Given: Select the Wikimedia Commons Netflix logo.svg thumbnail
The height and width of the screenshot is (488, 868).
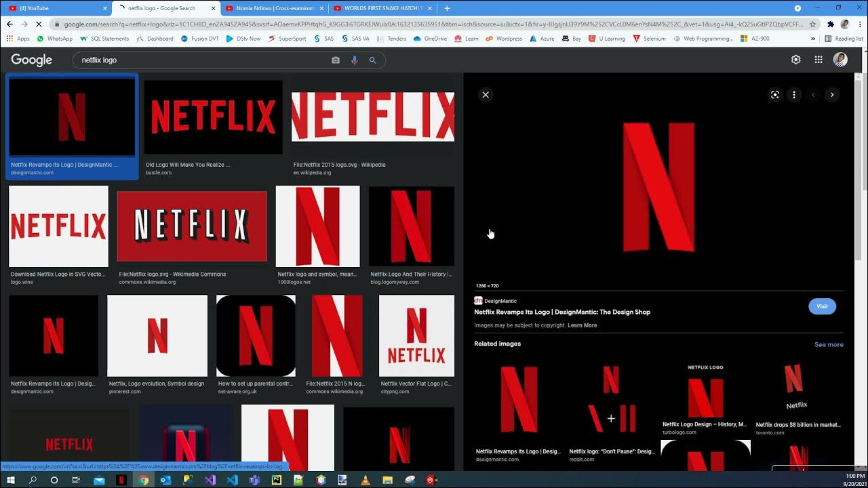Looking at the screenshot, I should 192,226.
